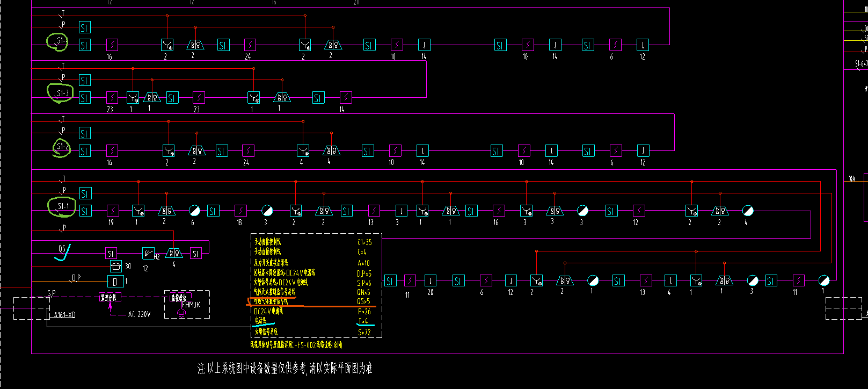Pick module box numbered 4 in bottom row

[x=670, y=280]
